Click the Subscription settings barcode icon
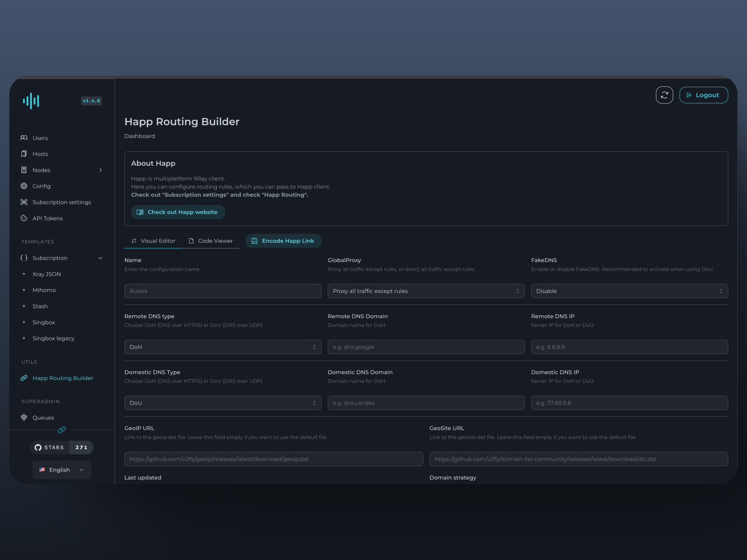 [24, 202]
